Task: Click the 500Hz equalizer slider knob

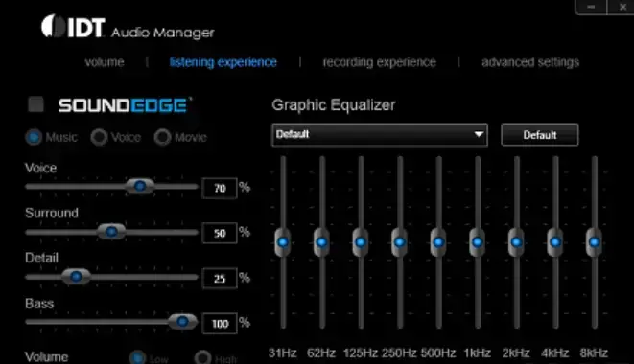Action: [x=438, y=242]
